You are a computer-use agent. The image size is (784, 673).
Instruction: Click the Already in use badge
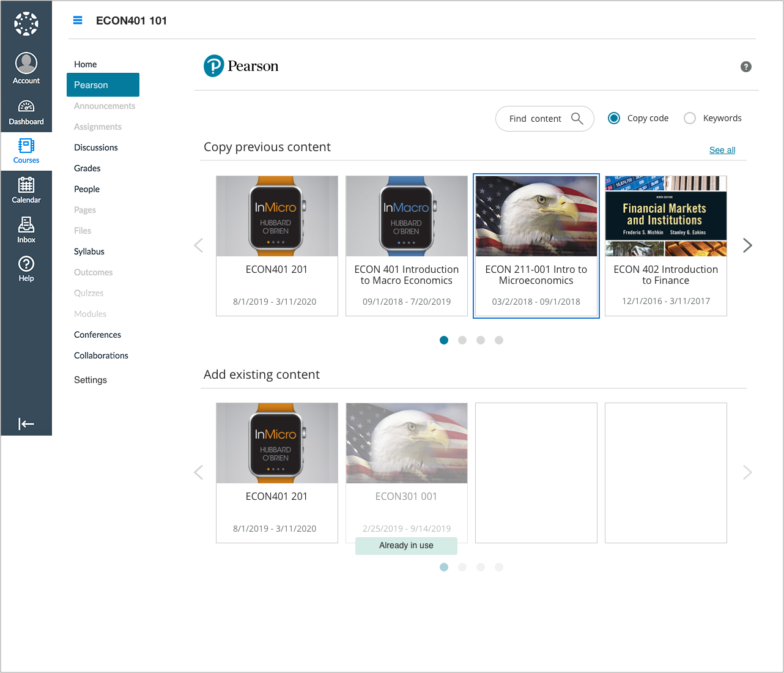(x=406, y=546)
